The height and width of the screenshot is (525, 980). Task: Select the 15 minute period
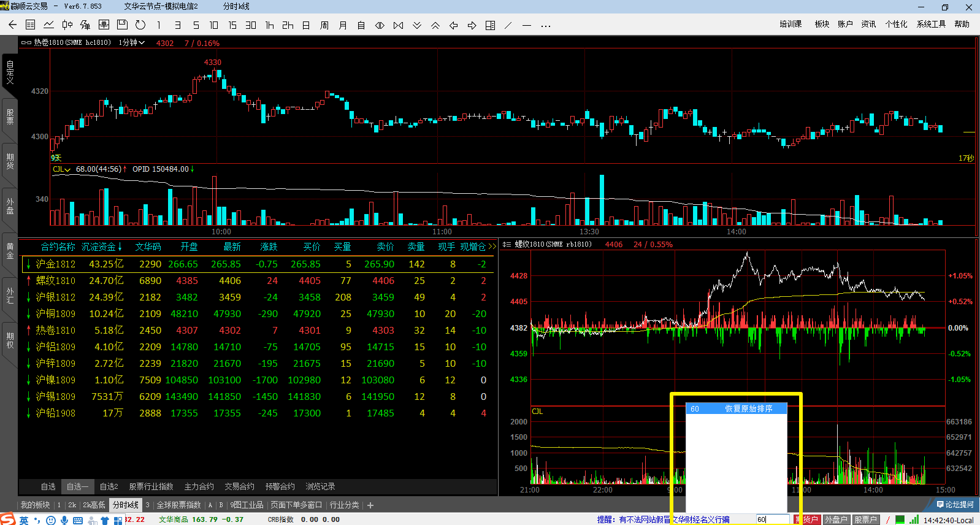[x=232, y=25]
